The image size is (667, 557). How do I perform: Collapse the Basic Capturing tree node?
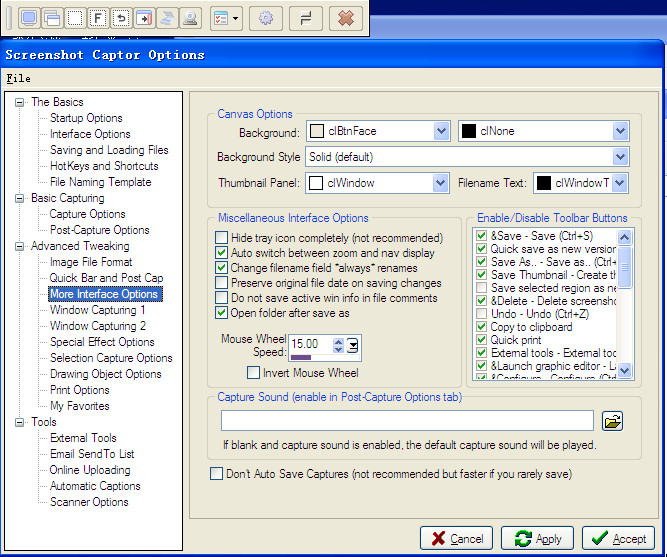coord(19,198)
